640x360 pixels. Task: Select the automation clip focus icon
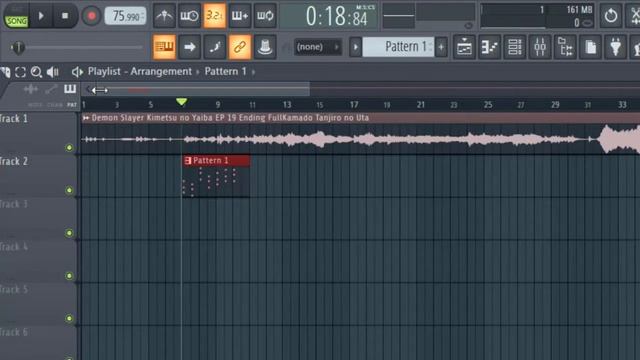coord(51,89)
